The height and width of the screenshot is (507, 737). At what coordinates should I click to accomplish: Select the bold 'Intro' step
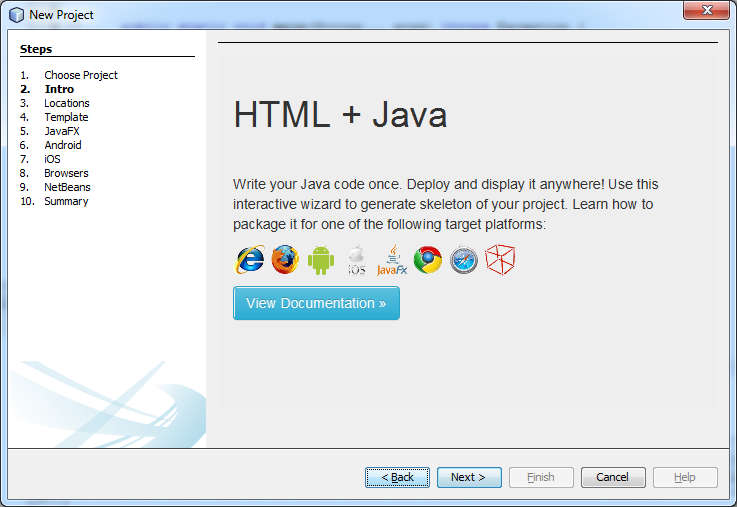[x=59, y=89]
